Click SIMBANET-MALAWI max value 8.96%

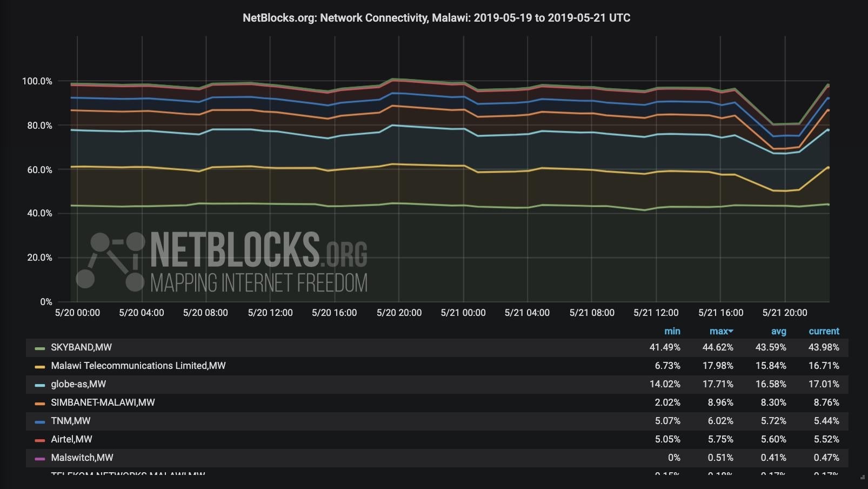720,402
